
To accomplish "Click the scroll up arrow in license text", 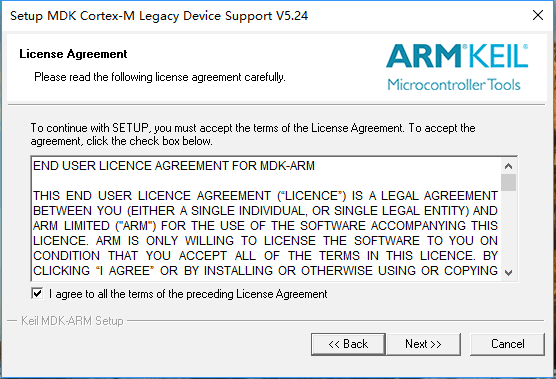I will pos(508,166).
